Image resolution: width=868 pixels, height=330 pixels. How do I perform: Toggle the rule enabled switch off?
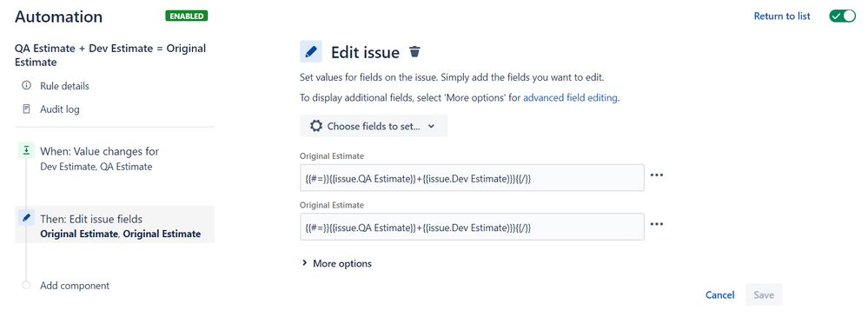click(842, 16)
